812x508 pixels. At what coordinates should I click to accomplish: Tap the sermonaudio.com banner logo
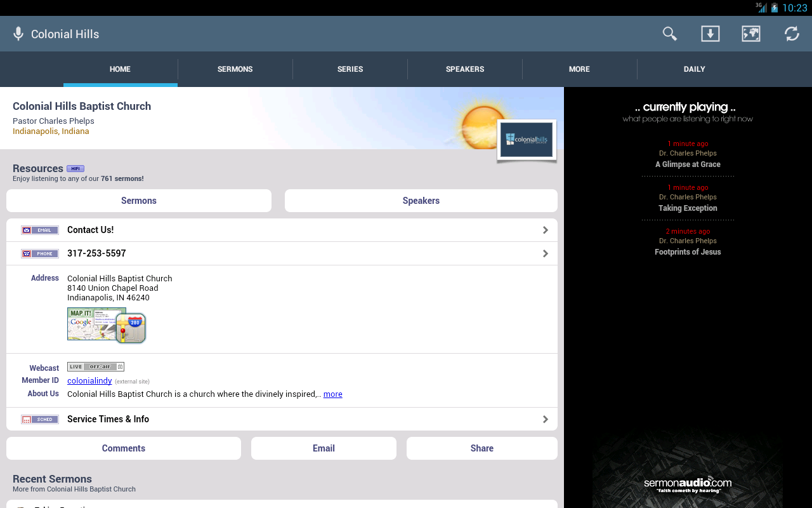tap(688, 485)
